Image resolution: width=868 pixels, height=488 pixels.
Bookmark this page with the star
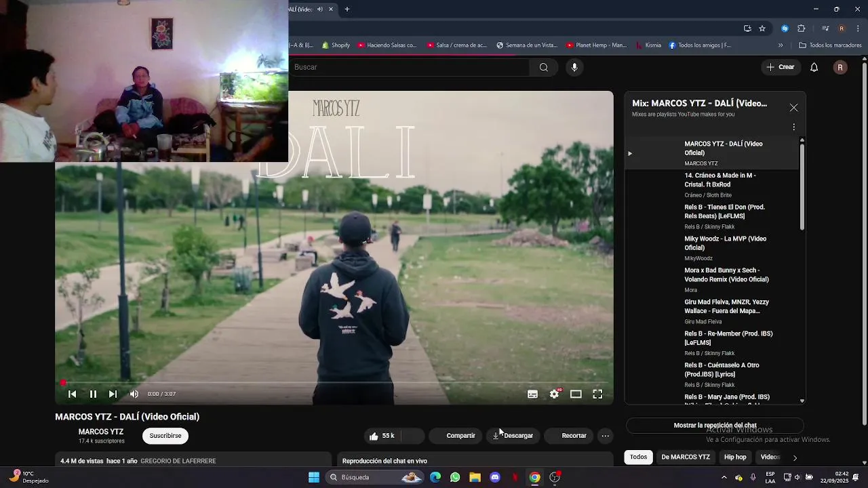762,28
